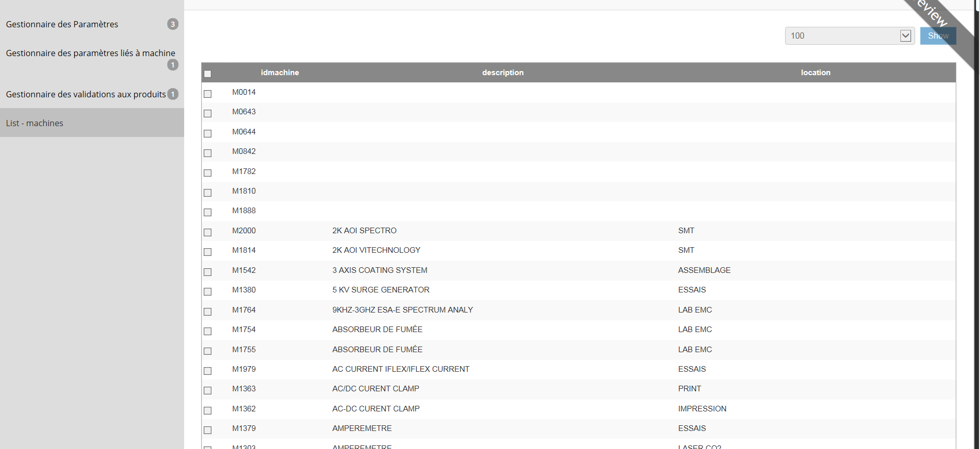Open Gestionnaire des validations aux produits
This screenshot has height=449, width=980.
[x=86, y=94]
